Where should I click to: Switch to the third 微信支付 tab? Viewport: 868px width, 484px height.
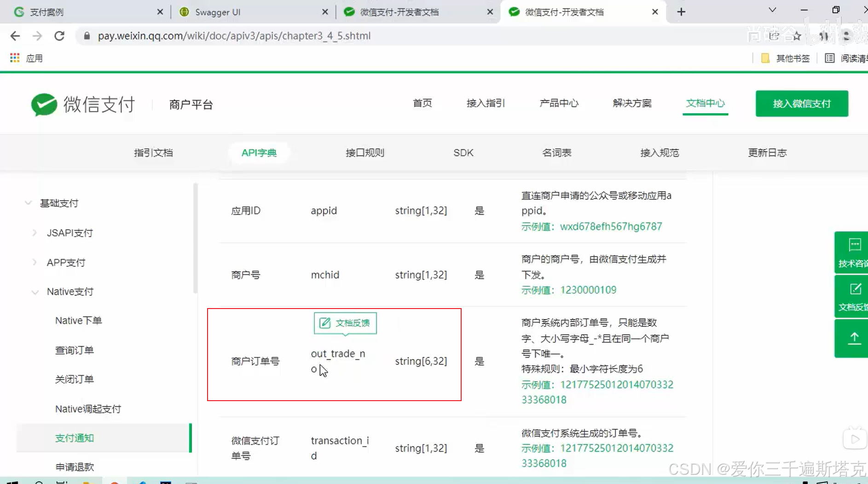[417, 12]
